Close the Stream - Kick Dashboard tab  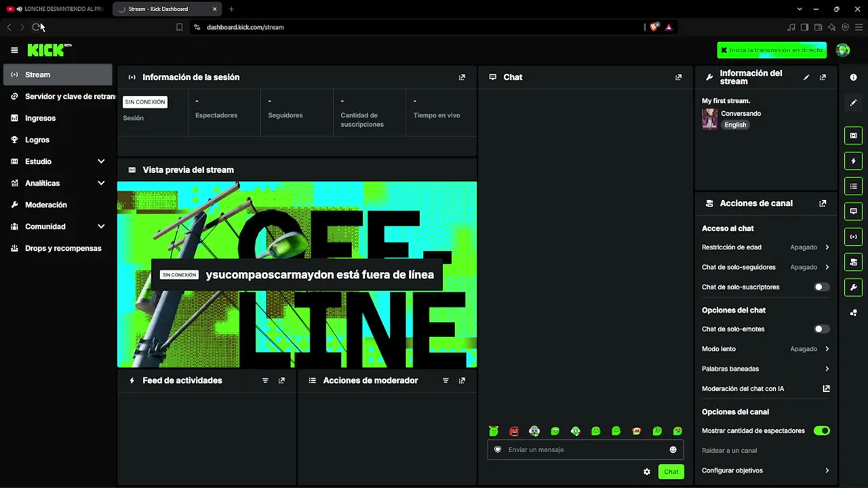(x=215, y=9)
